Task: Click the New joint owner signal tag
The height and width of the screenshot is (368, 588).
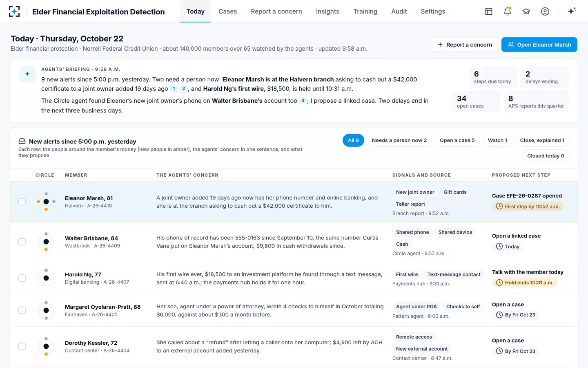Action: (415, 192)
